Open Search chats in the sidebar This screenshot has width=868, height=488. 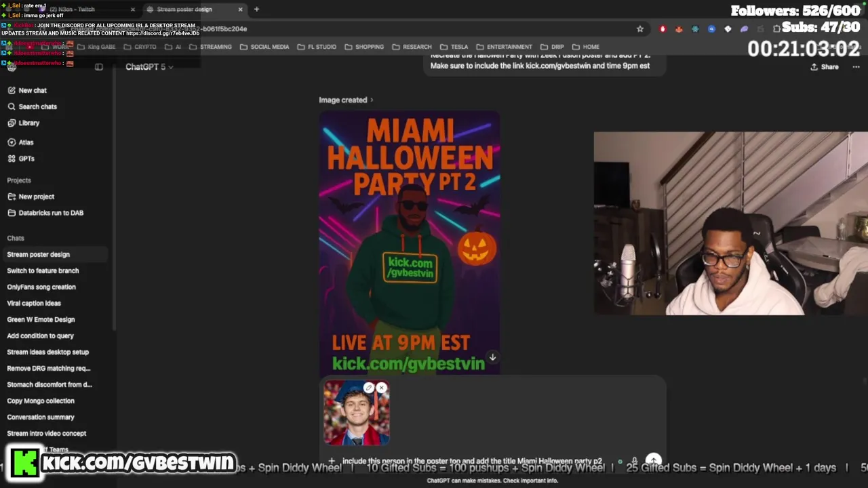point(32,106)
